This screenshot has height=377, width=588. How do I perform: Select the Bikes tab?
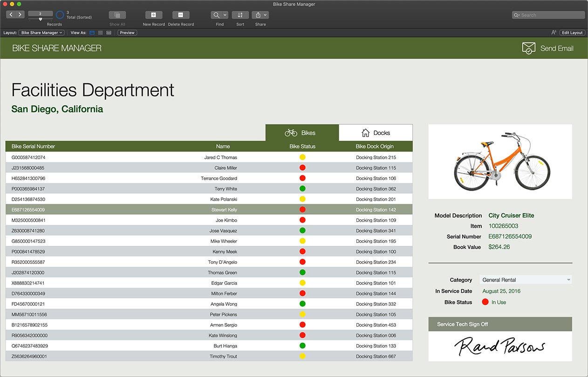tap(302, 133)
